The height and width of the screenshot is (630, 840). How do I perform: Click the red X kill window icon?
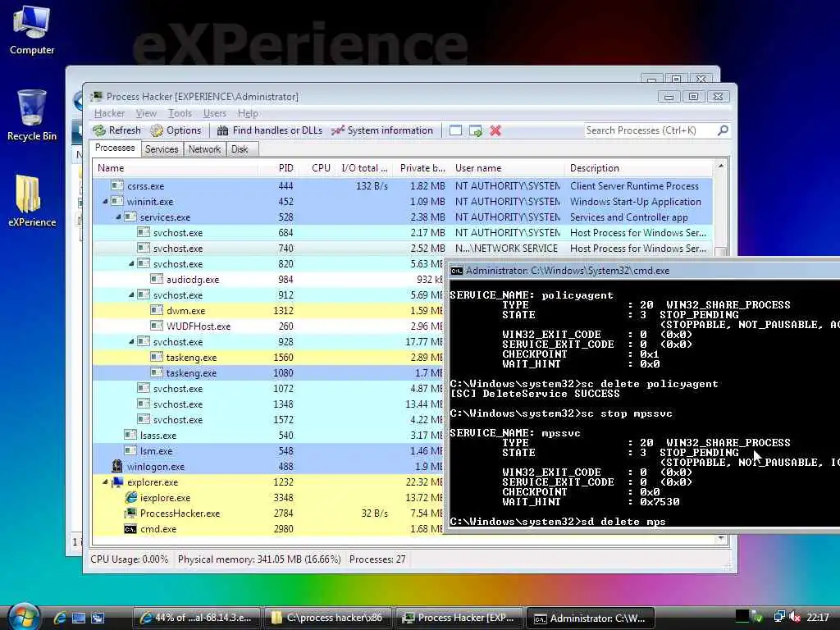[x=495, y=130]
